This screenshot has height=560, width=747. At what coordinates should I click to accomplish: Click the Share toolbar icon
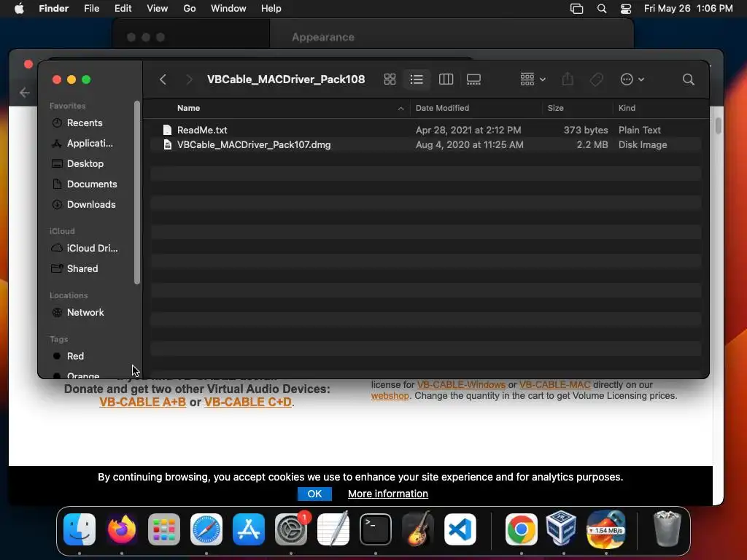pyautogui.click(x=568, y=79)
